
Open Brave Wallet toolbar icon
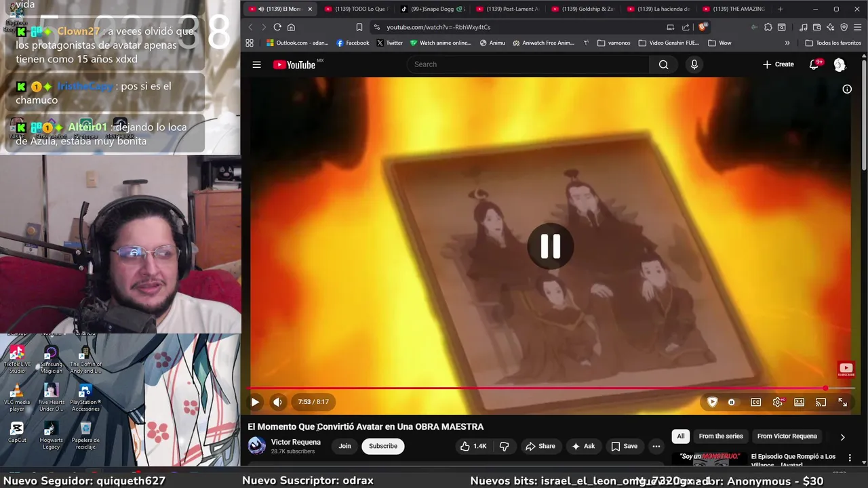coord(816,27)
